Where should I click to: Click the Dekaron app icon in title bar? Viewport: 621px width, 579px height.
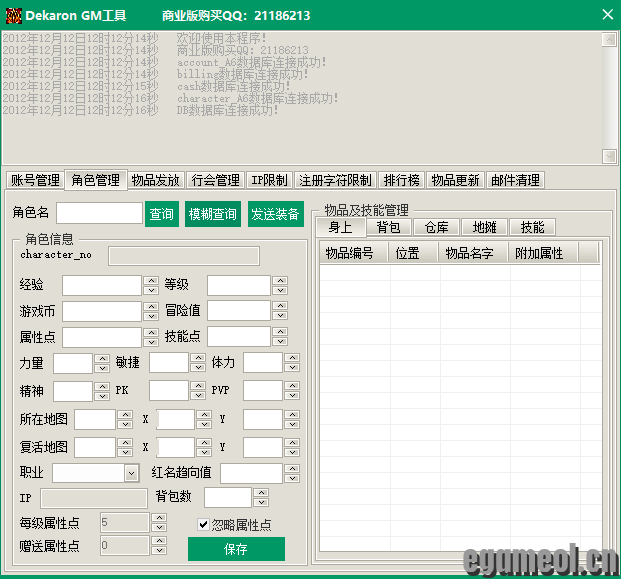click(12, 15)
